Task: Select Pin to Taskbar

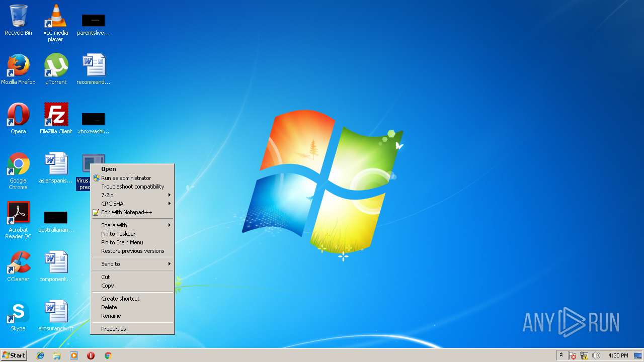Action: 133,234
